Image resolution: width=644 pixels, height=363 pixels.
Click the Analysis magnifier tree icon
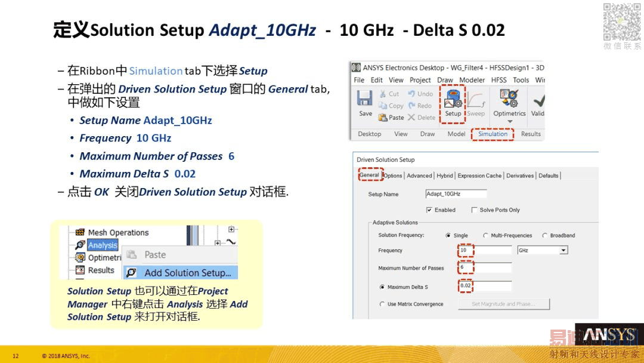pyautogui.click(x=80, y=245)
